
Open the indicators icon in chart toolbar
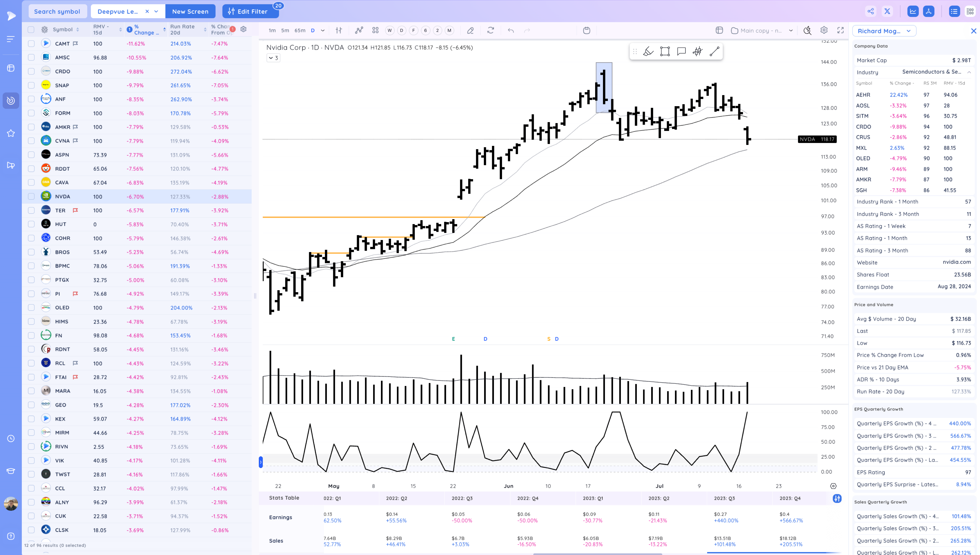(x=359, y=30)
